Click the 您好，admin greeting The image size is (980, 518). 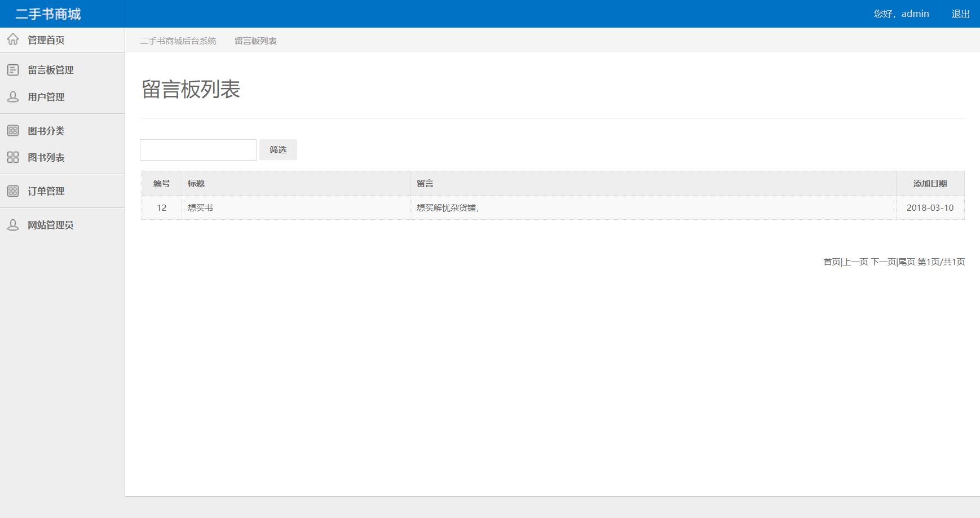[901, 14]
